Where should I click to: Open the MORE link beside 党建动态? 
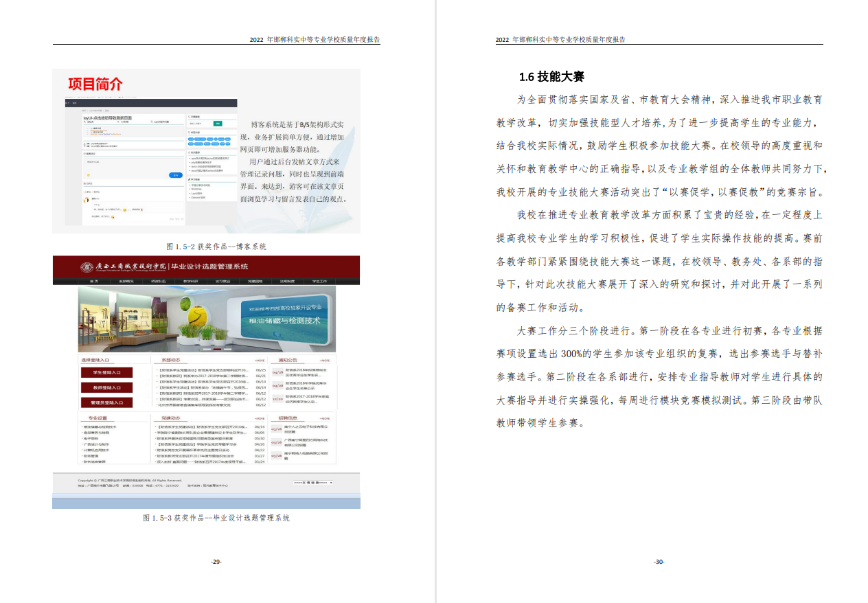[260, 418]
